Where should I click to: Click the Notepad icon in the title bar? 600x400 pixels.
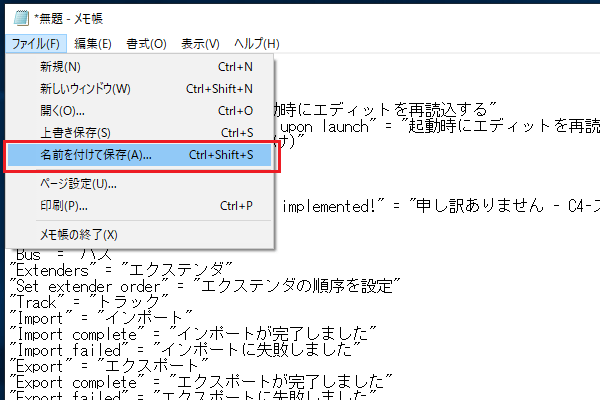(x=16, y=17)
